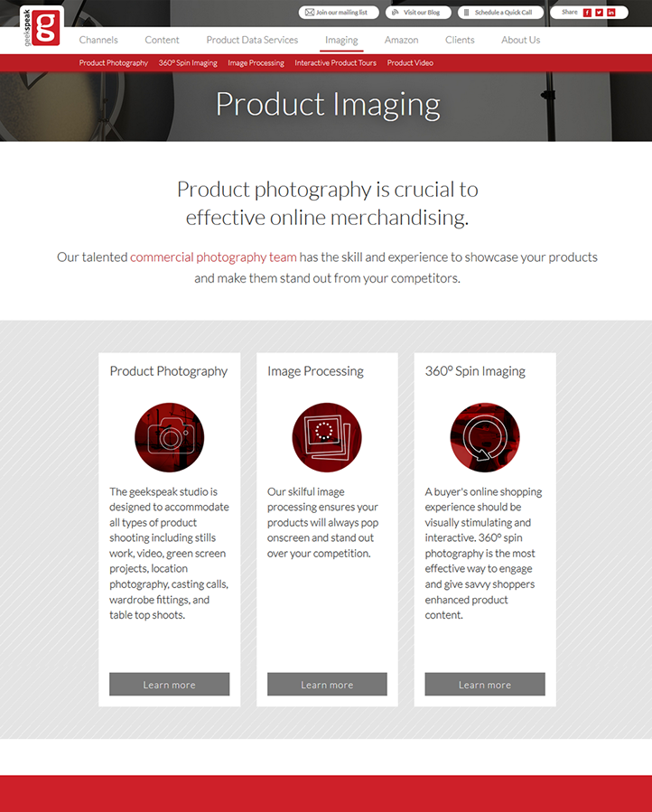Open Visit our Blog button
This screenshot has height=812, width=652.
pos(418,13)
